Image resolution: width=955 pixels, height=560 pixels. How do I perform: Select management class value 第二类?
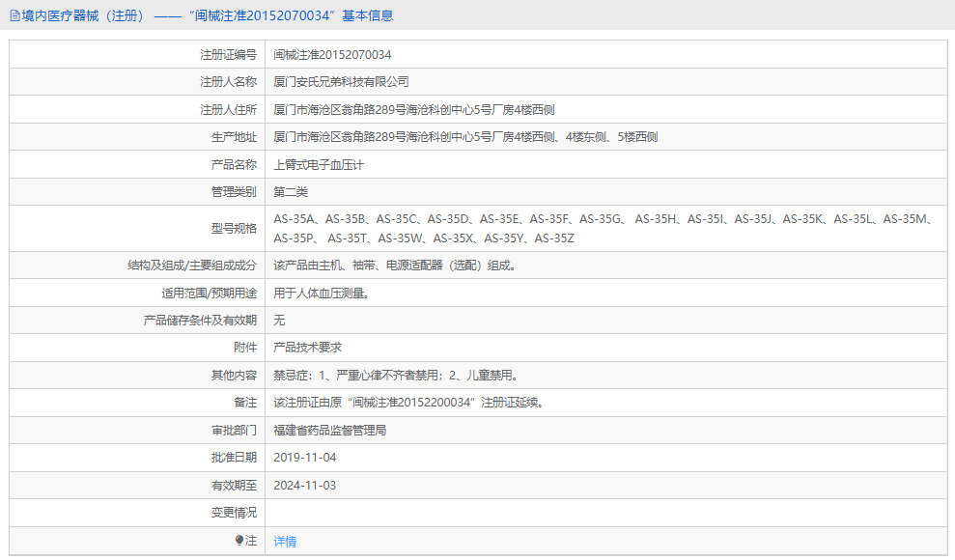291,192
